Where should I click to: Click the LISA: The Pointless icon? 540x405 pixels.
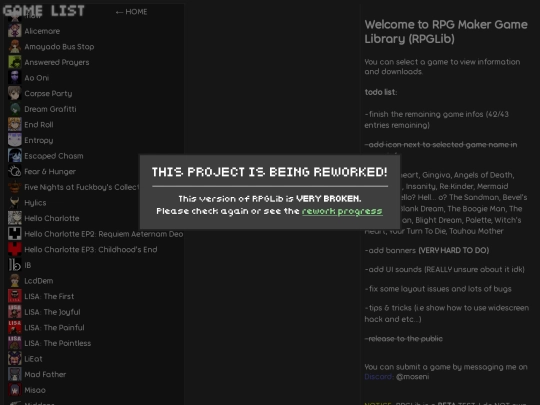(x=14, y=343)
